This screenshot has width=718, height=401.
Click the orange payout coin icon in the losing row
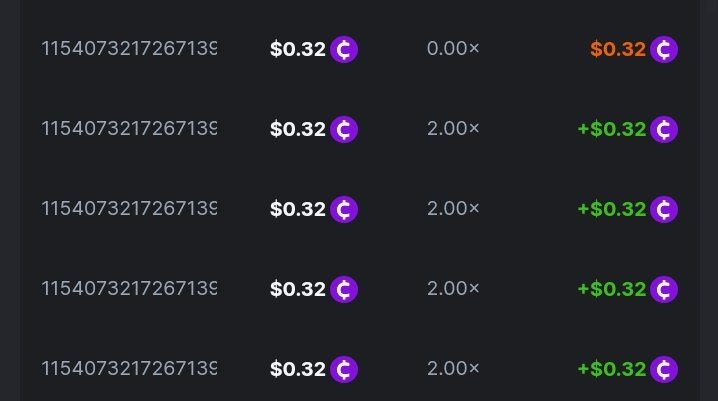664,49
